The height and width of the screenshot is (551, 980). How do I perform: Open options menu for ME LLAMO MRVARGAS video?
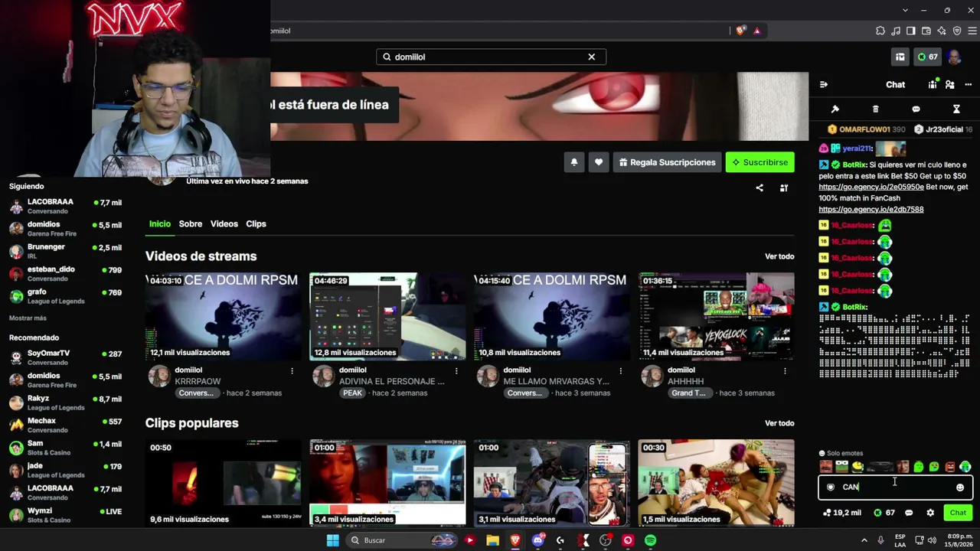[621, 370]
